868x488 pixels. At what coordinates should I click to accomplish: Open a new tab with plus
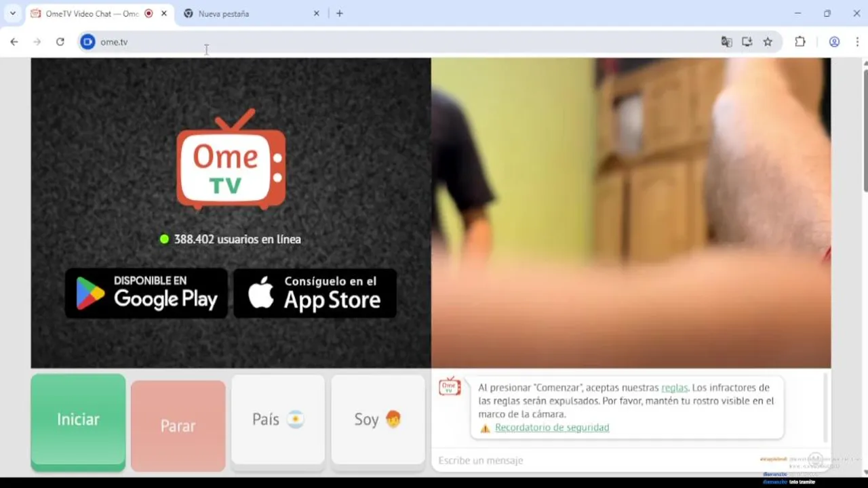[x=340, y=14]
